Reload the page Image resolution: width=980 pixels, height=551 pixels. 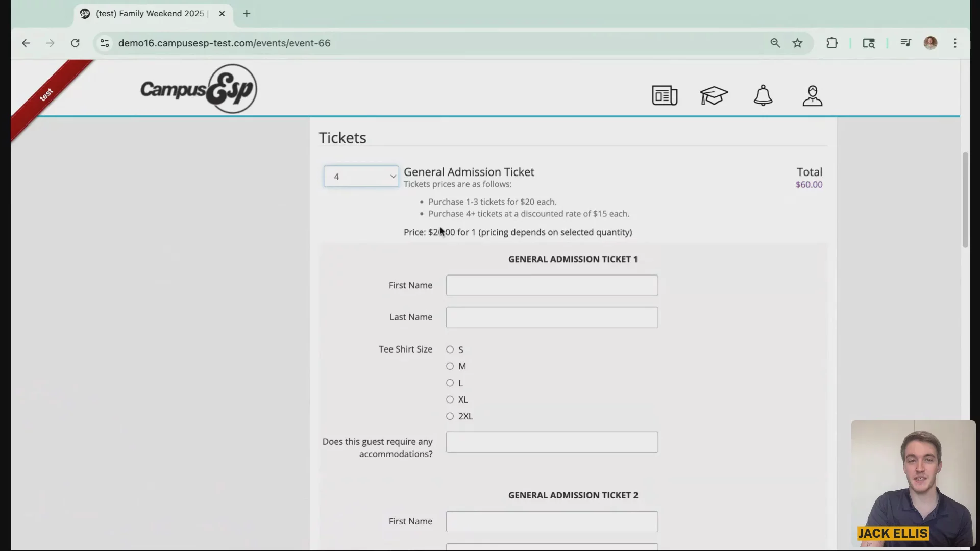(x=75, y=43)
